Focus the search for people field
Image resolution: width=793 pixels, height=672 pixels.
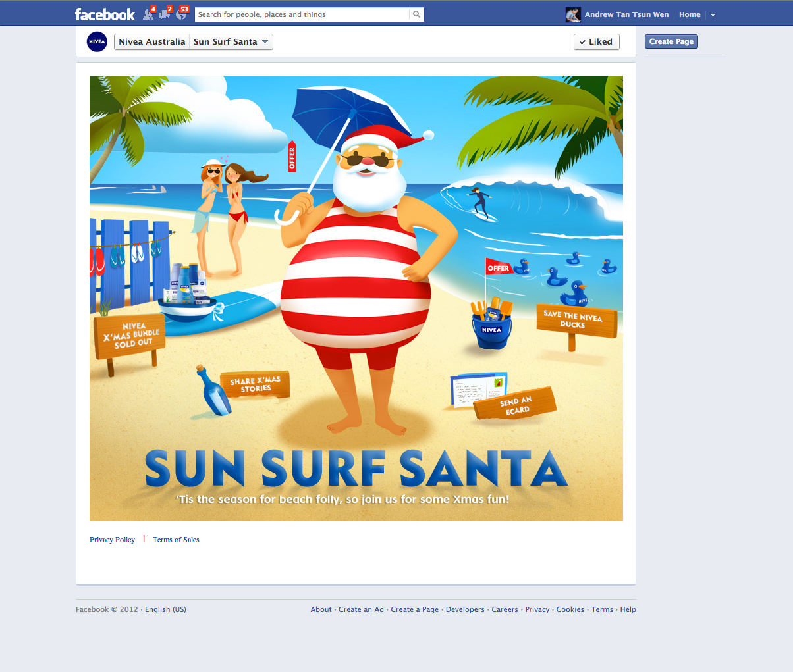(x=302, y=14)
